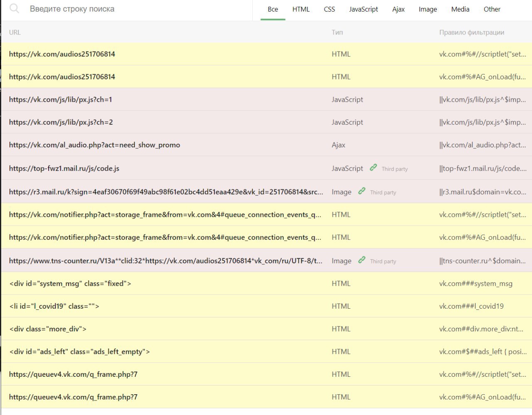Click rule vk.com###system_msg
This screenshot has height=415, width=532.
click(475, 284)
